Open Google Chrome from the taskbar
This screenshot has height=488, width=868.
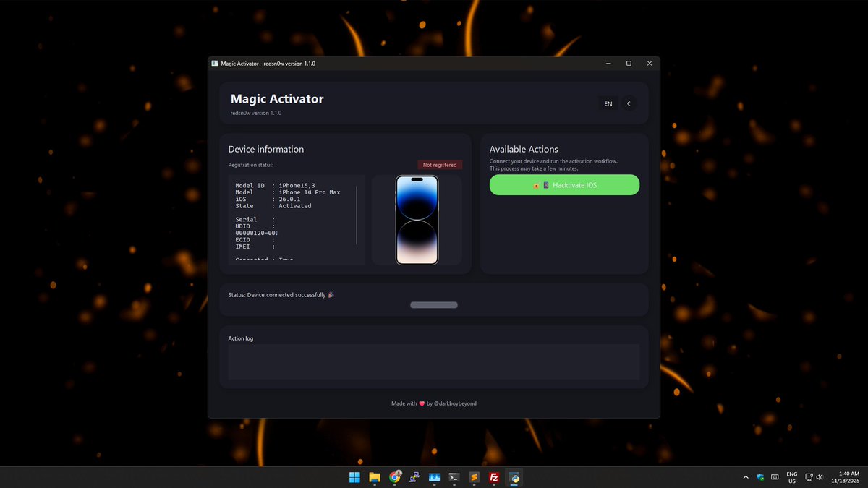coord(395,477)
